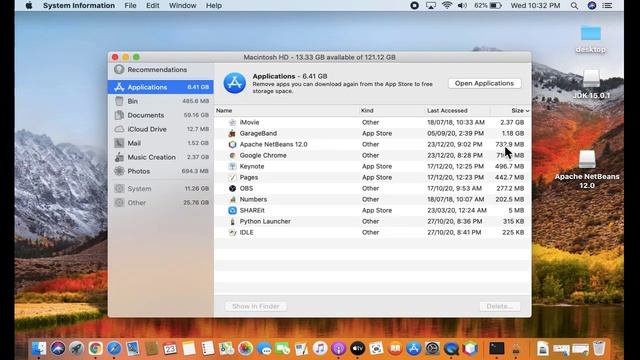
Task: Click GarageBand's App Store kind cell
Action: point(377,133)
